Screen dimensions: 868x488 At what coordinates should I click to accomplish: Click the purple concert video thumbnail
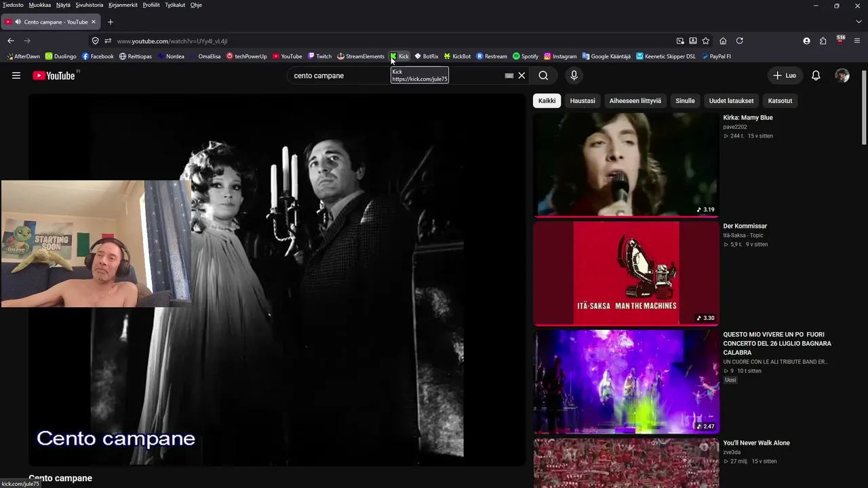coord(626,382)
